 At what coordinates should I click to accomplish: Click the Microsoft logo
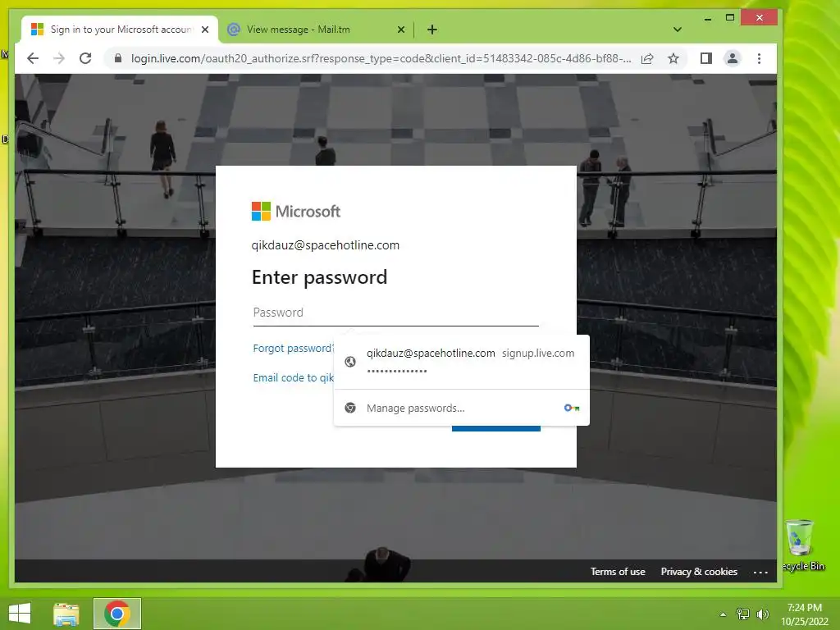click(x=295, y=211)
